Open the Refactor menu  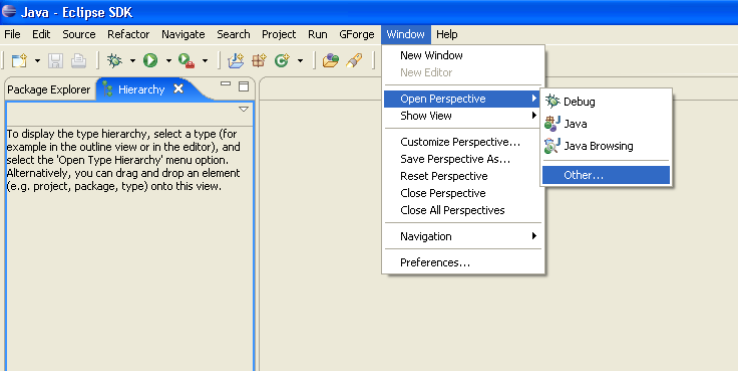[x=128, y=34]
